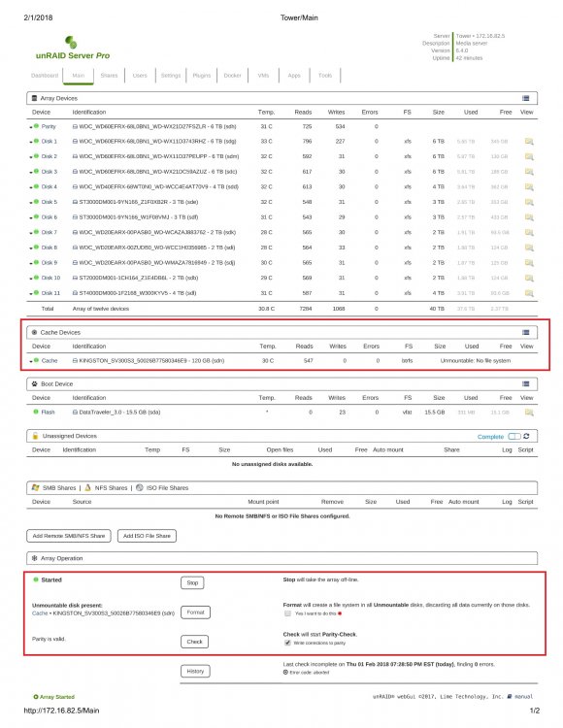Open the dropdown arrow beside Disk 3

(31, 173)
